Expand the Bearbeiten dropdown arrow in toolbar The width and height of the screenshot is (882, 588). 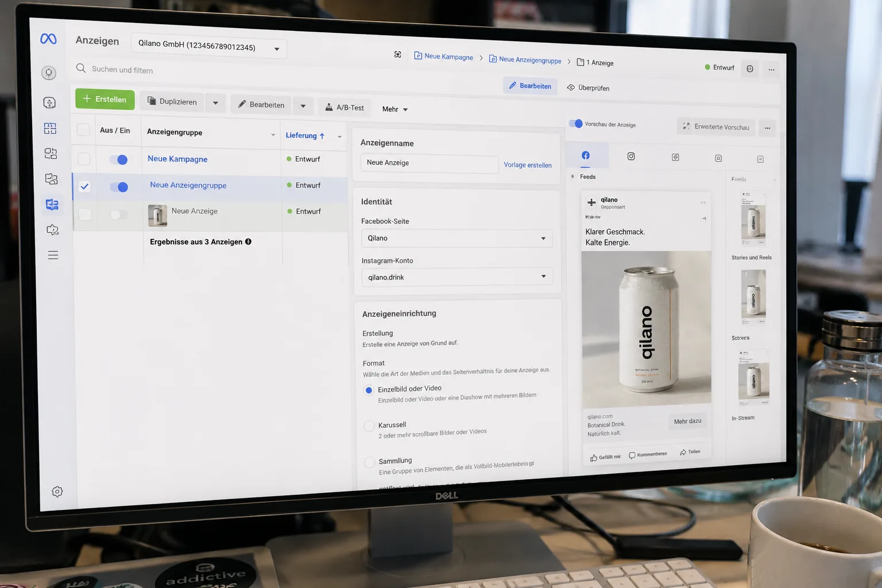[x=303, y=106]
